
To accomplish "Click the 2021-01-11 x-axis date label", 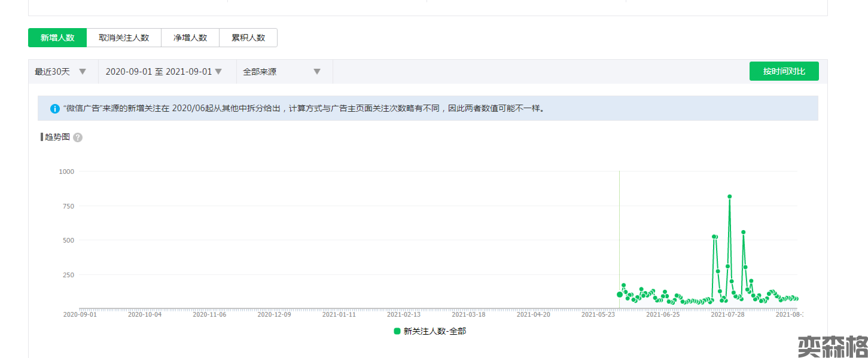I will [x=339, y=314].
